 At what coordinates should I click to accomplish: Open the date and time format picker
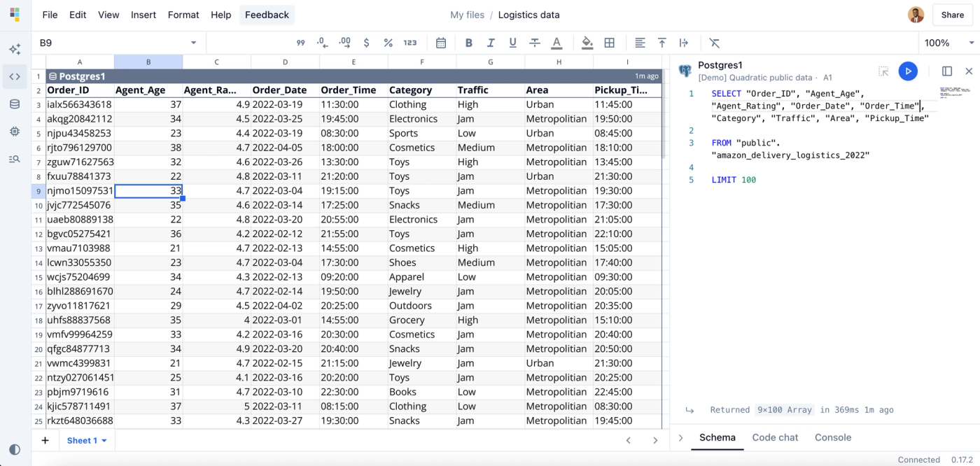(441, 43)
